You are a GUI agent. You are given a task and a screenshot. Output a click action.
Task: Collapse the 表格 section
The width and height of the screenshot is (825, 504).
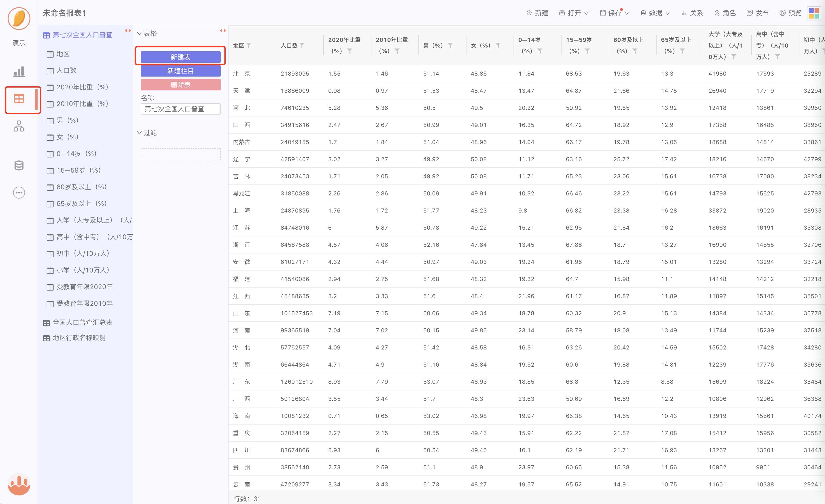(139, 34)
